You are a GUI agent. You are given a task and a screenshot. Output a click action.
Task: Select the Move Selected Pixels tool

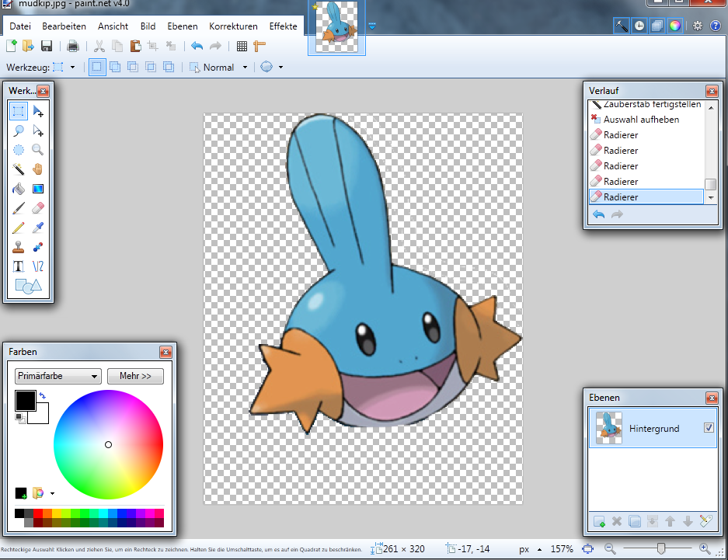click(x=38, y=111)
